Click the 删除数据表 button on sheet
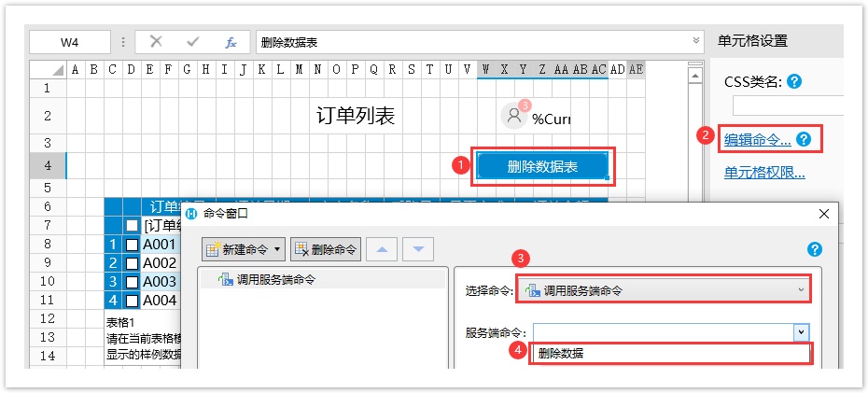Screen dimensions: 868x393 [x=542, y=166]
